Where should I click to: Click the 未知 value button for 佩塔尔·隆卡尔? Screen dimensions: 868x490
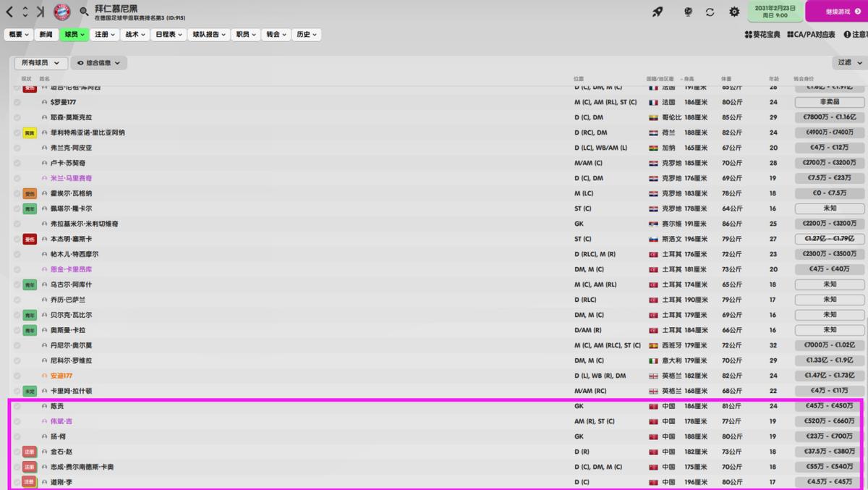tap(830, 208)
